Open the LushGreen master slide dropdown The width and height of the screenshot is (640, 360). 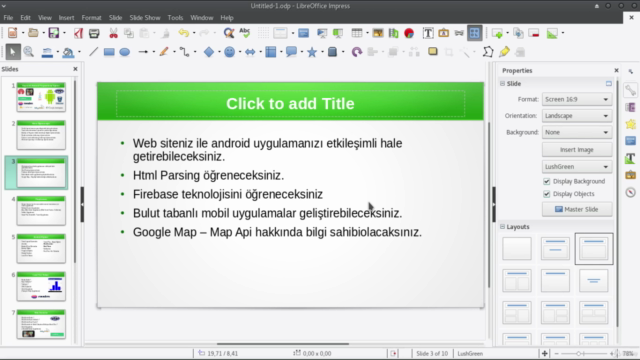(x=577, y=167)
